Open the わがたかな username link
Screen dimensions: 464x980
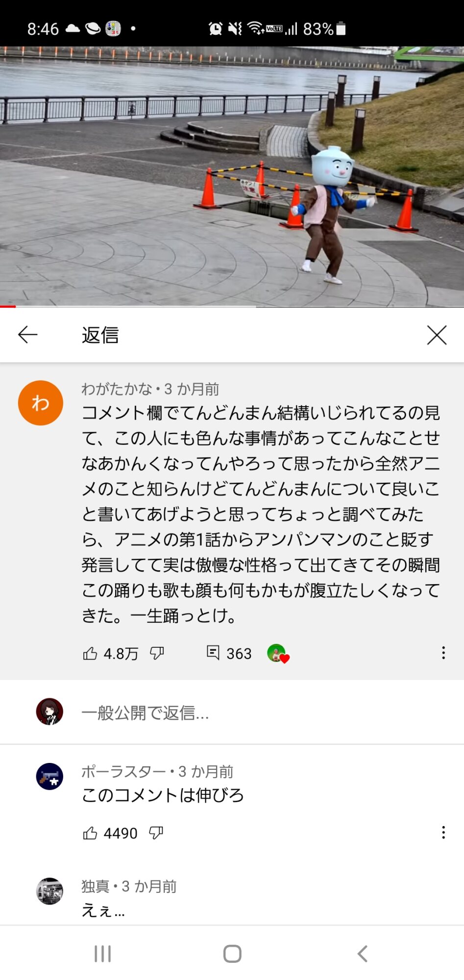click(x=117, y=389)
